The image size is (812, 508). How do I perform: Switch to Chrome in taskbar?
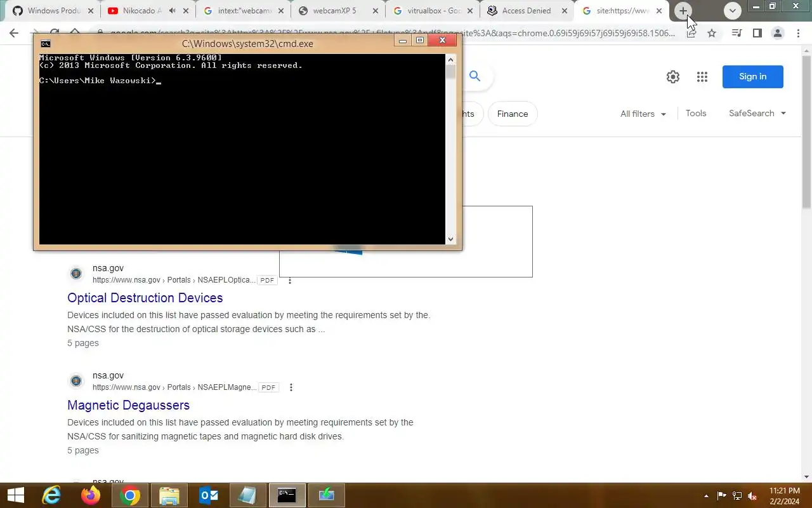click(x=130, y=495)
